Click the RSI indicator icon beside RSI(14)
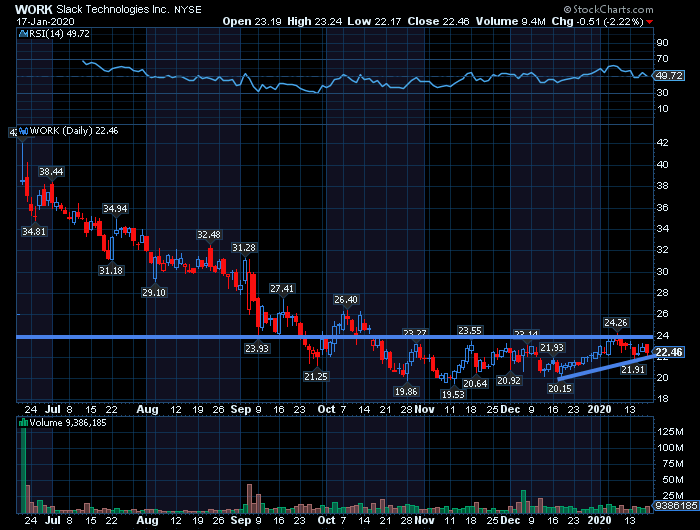Image resolution: width=700 pixels, height=530 pixels. [23, 34]
